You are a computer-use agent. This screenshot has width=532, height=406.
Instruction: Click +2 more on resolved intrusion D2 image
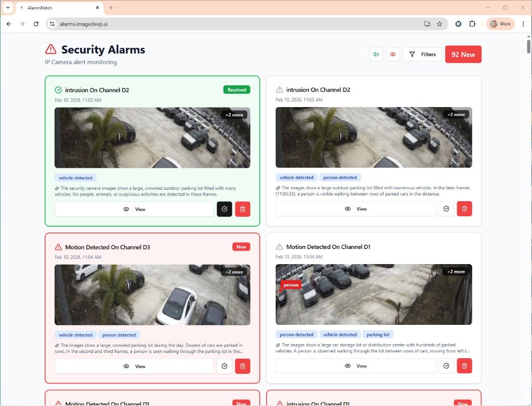pyautogui.click(x=234, y=115)
